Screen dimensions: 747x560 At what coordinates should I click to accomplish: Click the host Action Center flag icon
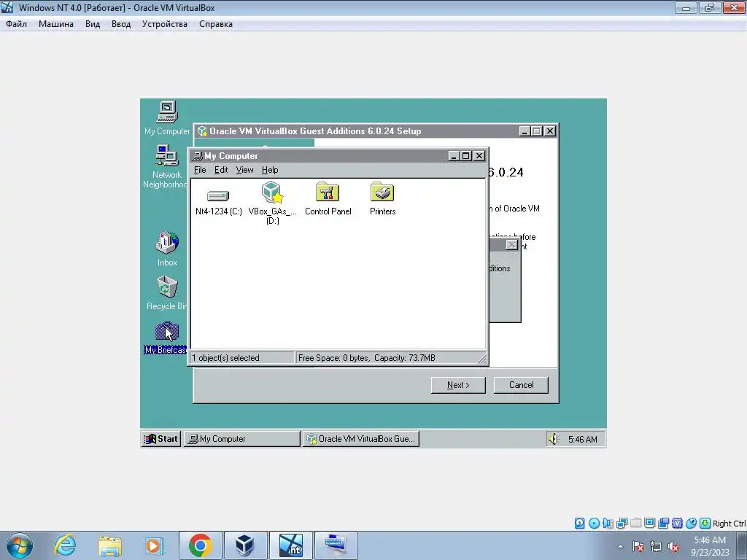(638, 547)
